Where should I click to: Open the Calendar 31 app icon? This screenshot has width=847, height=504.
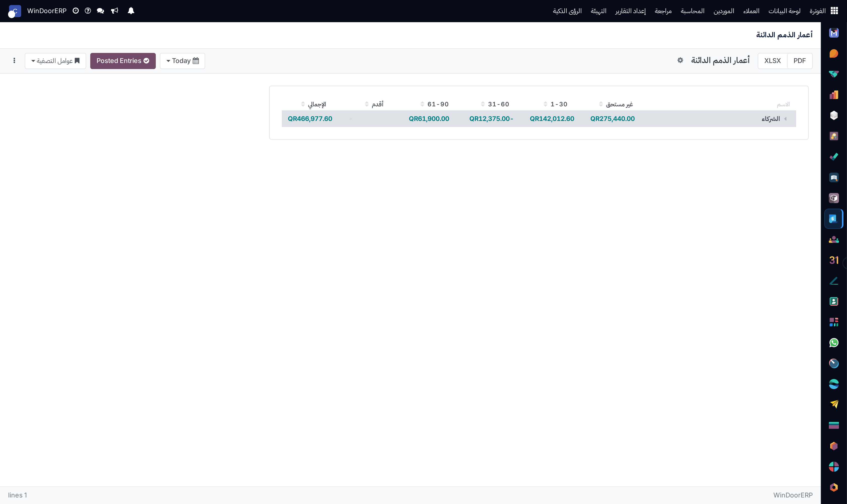click(834, 260)
